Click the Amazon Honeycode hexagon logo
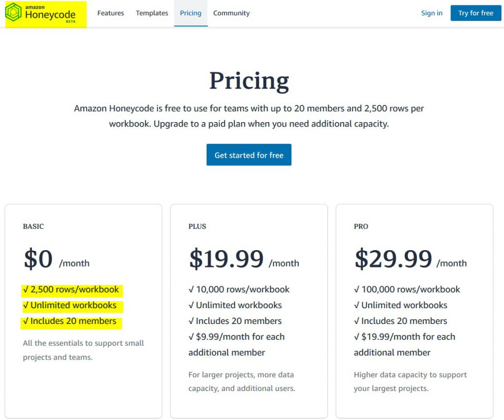This screenshot has height=420, width=504. pos(14,13)
